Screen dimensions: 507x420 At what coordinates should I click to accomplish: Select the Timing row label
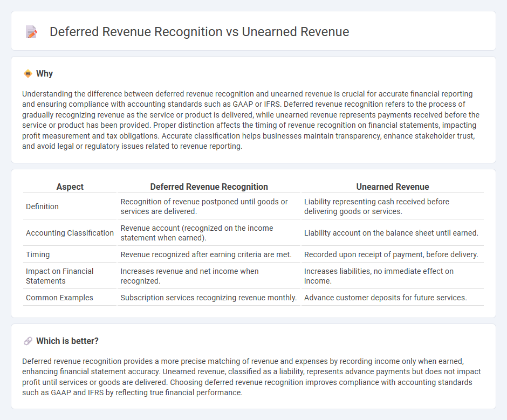click(x=38, y=255)
